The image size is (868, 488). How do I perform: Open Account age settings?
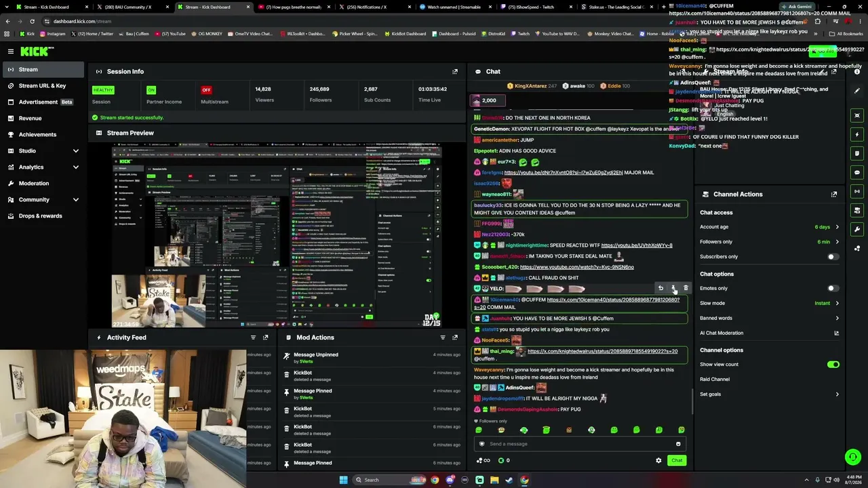(x=769, y=227)
